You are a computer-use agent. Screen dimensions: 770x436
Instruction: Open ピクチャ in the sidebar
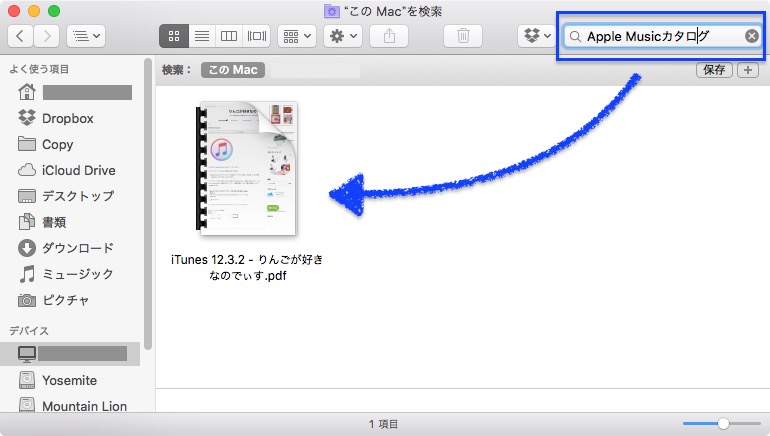(x=54, y=300)
